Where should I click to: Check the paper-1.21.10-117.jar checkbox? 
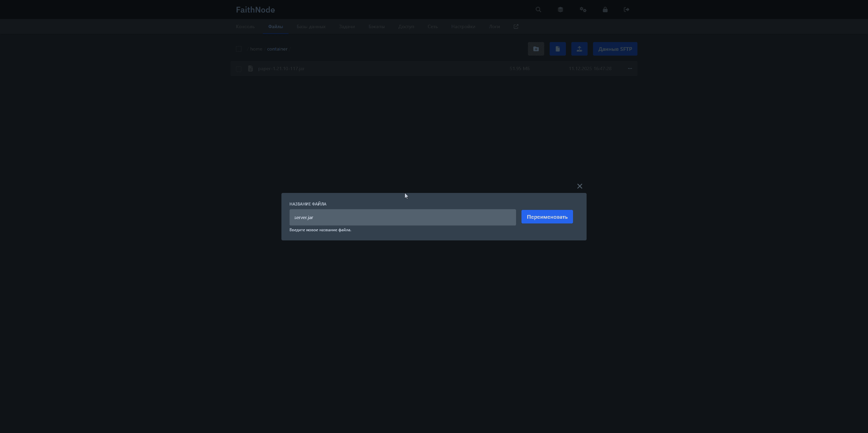click(x=239, y=69)
